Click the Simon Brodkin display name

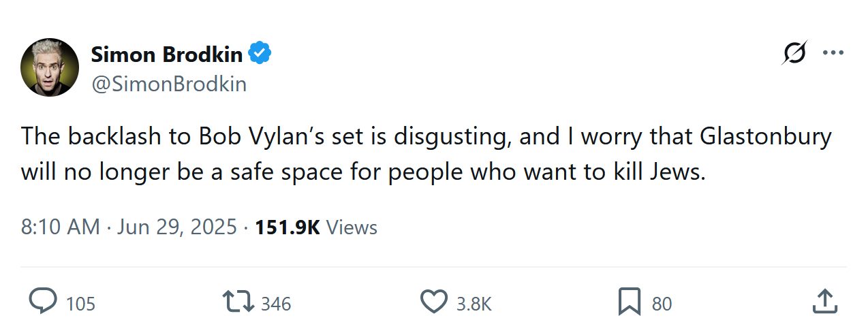point(166,54)
